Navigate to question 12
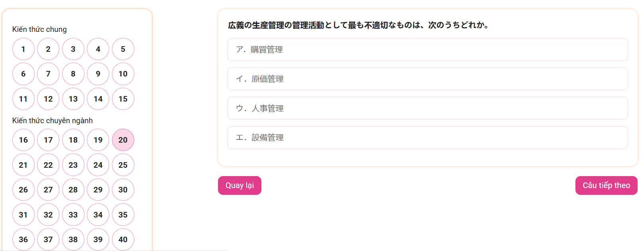644x251 pixels. pyautogui.click(x=48, y=99)
